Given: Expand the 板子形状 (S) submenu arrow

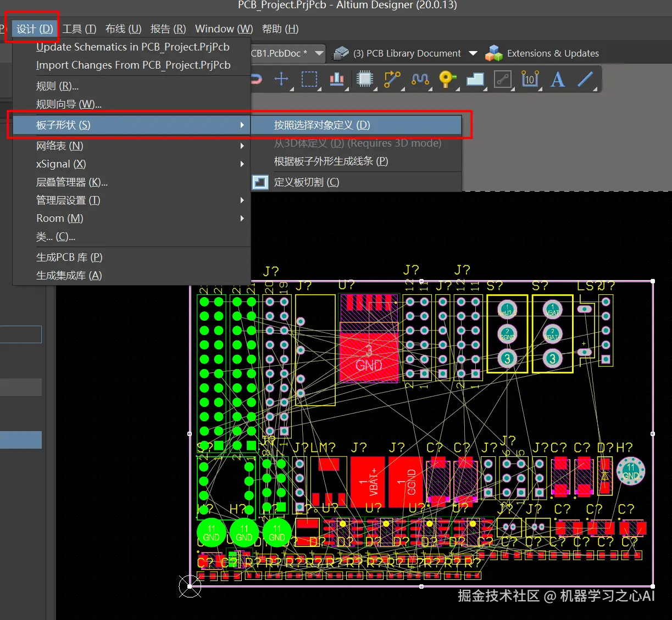Looking at the screenshot, I should [x=242, y=125].
